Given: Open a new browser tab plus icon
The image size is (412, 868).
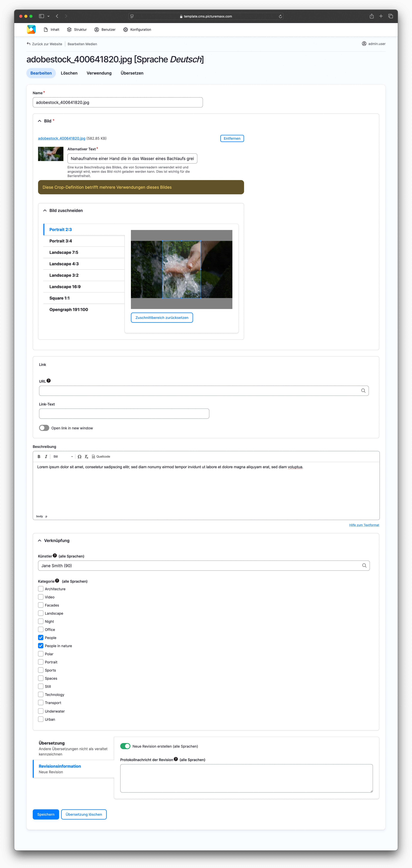Looking at the screenshot, I should pyautogui.click(x=381, y=16).
